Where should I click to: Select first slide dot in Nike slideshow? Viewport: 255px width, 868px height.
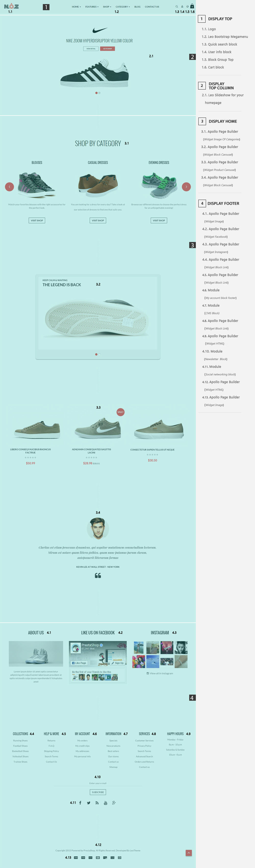click(x=96, y=93)
